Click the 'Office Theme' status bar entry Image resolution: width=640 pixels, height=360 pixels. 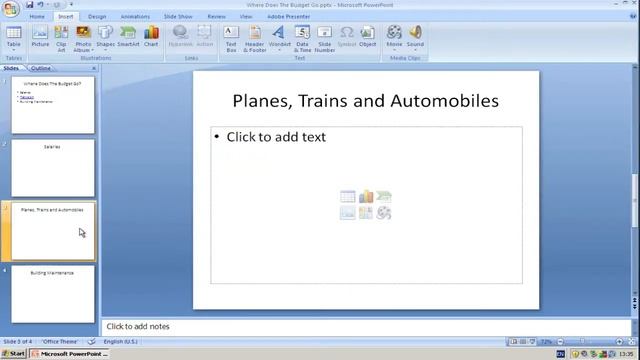[60, 342]
